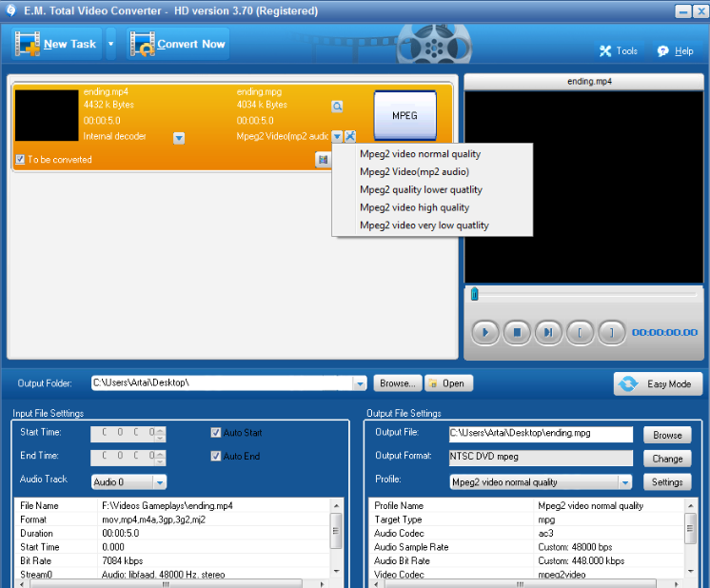Click the profile settings tools icon

point(350,136)
